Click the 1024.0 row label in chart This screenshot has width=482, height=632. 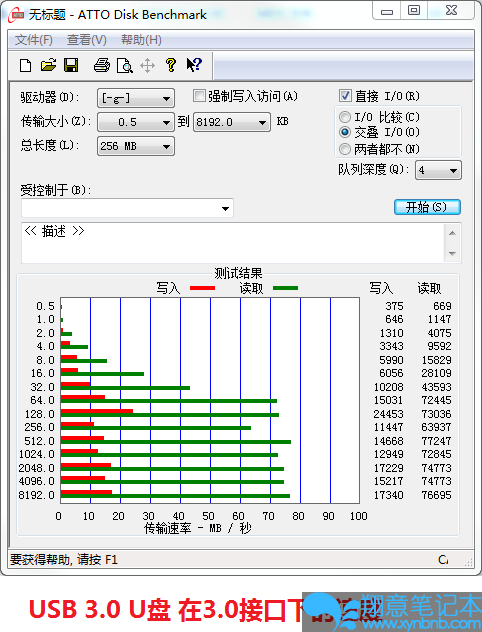point(36,454)
